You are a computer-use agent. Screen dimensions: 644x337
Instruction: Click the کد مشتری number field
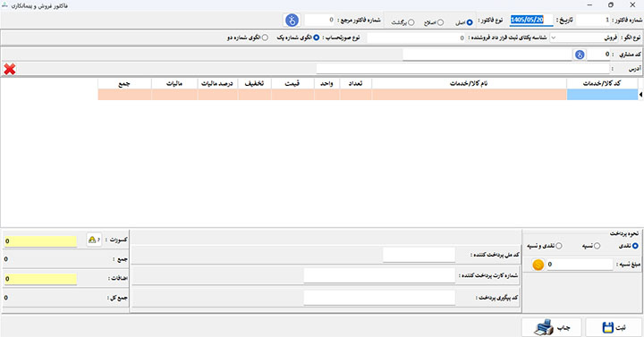pos(598,55)
